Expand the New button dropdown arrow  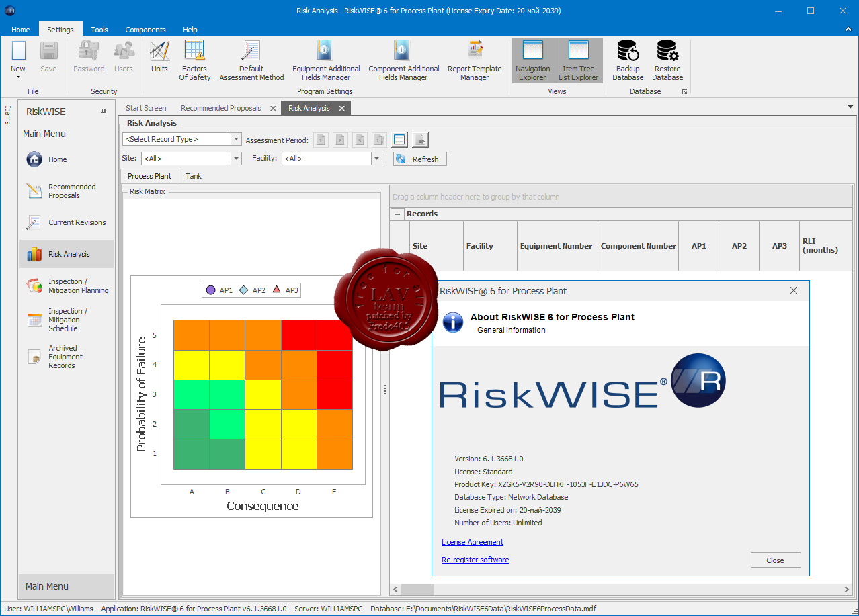(18, 77)
